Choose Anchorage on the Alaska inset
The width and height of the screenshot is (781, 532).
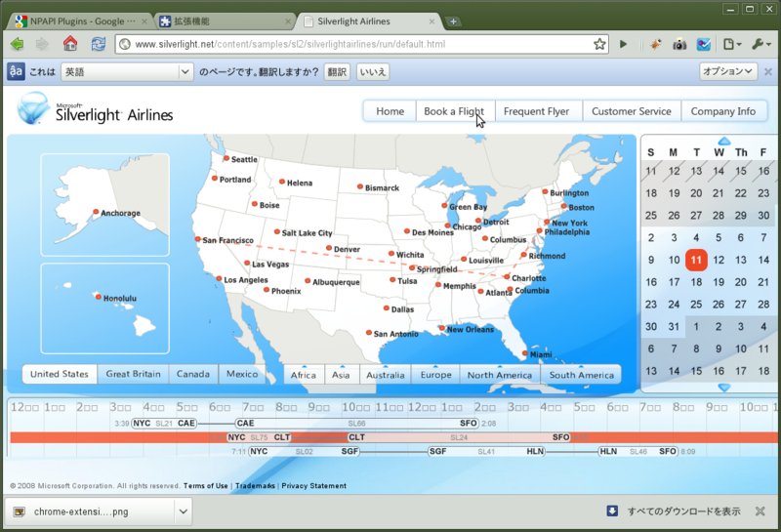pyautogui.click(x=96, y=212)
